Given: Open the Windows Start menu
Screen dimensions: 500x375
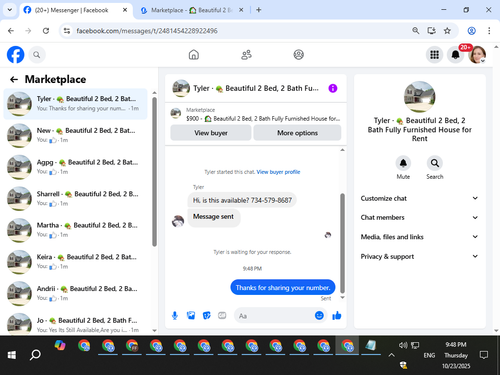Looking at the screenshot, I should click(12, 355).
